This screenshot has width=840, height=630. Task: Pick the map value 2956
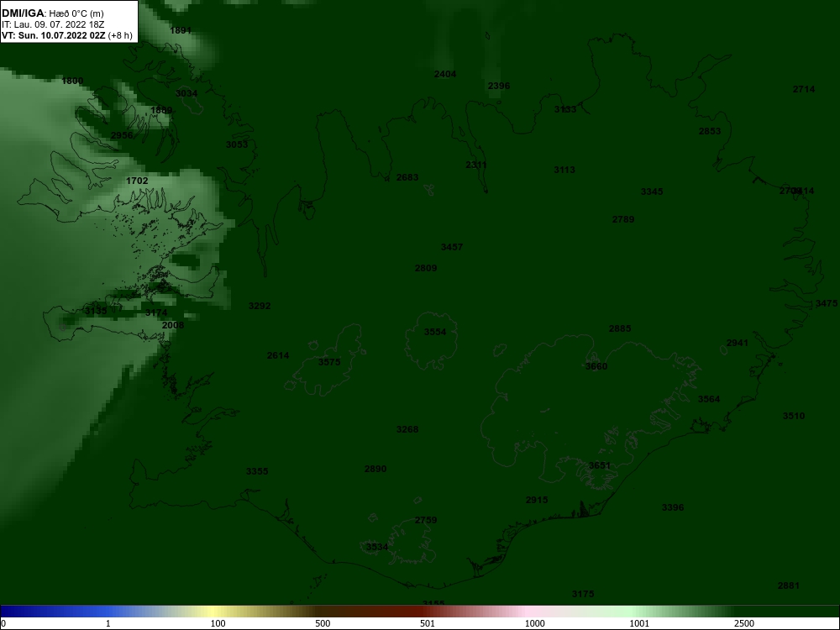point(122,135)
